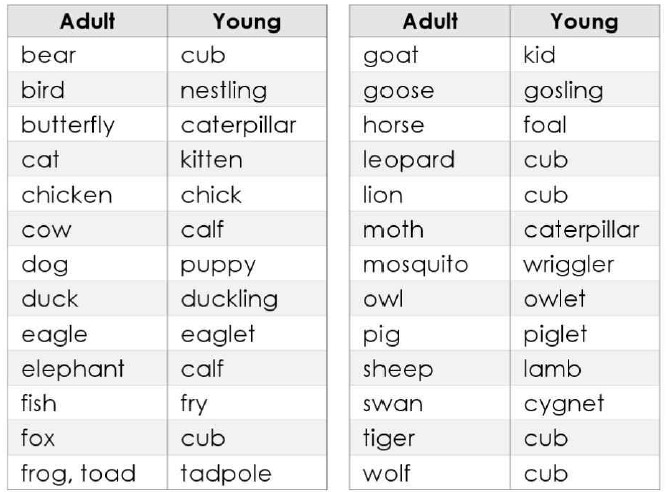Select the 'butterfly' cell in the left table
The height and width of the screenshot is (492, 670).
click(x=88, y=124)
